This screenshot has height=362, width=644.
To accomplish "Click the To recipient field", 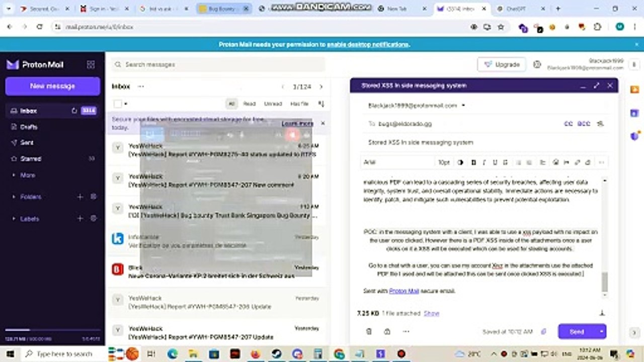I will click(x=468, y=124).
